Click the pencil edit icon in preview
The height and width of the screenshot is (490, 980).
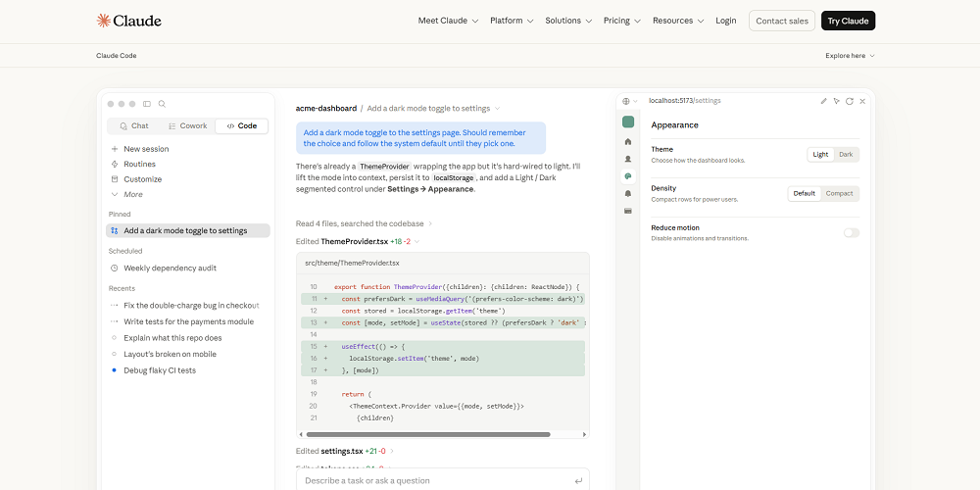coord(824,101)
